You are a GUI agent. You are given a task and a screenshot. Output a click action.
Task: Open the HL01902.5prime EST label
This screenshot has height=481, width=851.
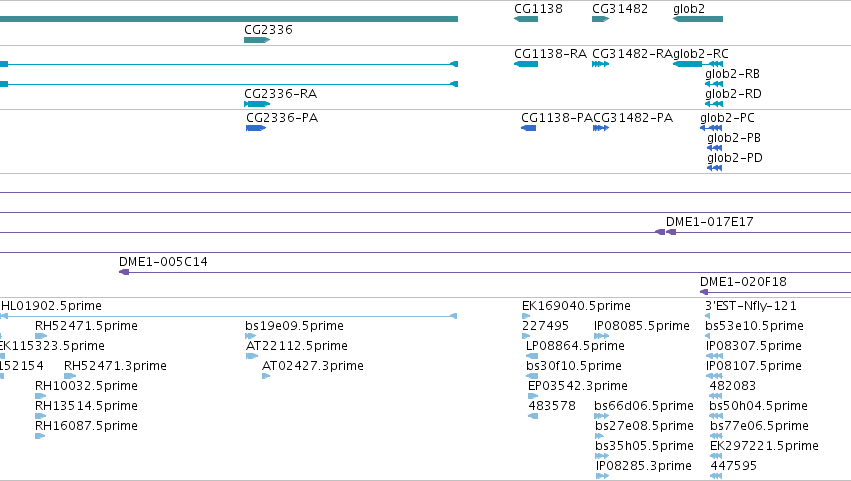(x=51, y=306)
